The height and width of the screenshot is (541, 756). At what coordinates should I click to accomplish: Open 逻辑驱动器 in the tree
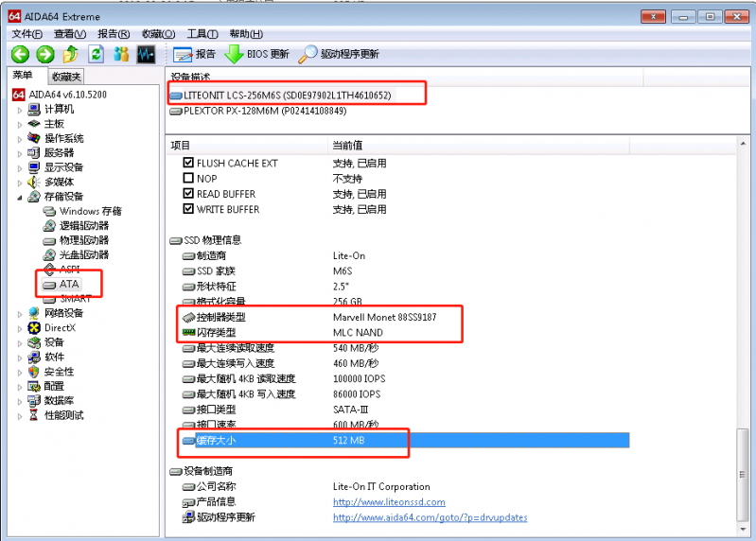pos(77,225)
